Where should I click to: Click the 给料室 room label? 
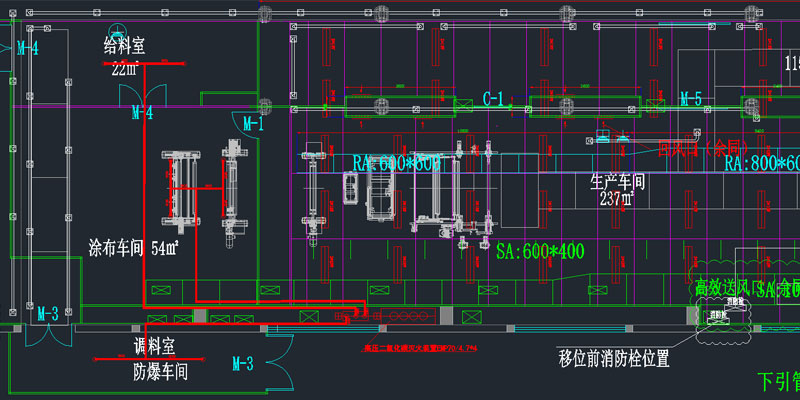coord(125,45)
